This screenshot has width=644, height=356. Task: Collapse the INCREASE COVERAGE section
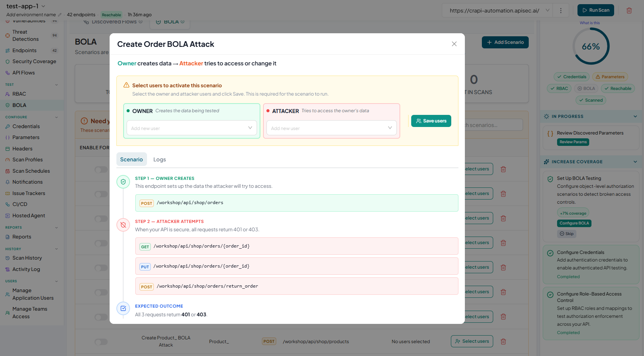(x=635, y=162)
